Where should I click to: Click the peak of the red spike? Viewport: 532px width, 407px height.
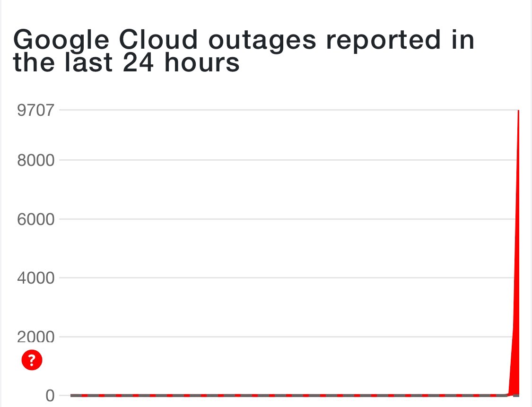point(518,111)
